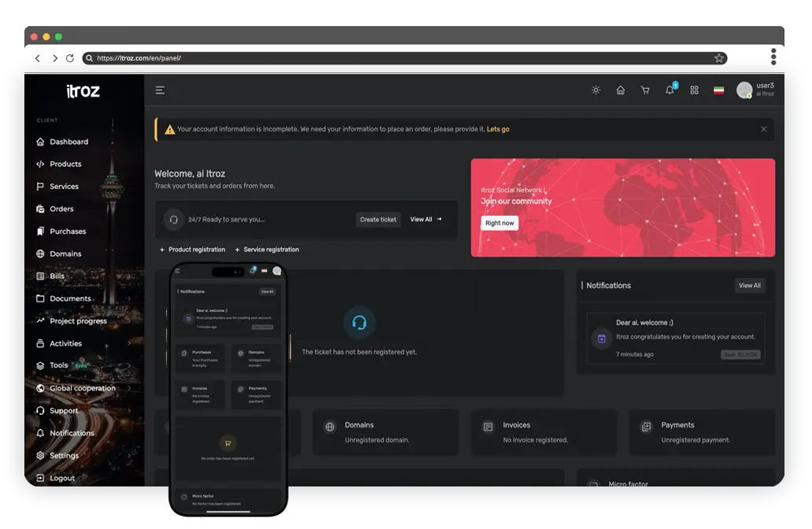Click the itroz logo

pos(83,91)
